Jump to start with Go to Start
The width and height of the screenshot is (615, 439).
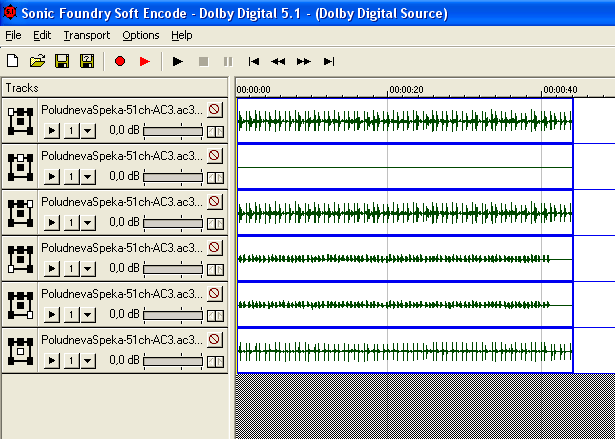click(x=254, y=61)
